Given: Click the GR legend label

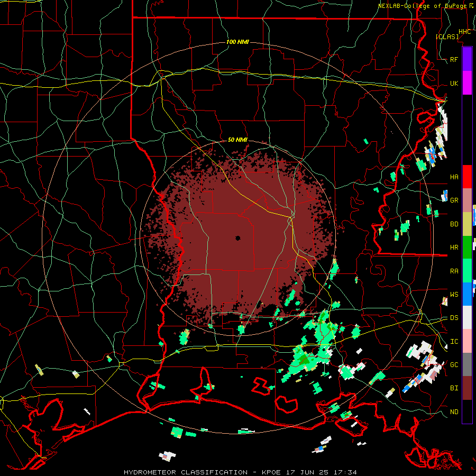Looking at the screenshot, I should tap(454, 200).
